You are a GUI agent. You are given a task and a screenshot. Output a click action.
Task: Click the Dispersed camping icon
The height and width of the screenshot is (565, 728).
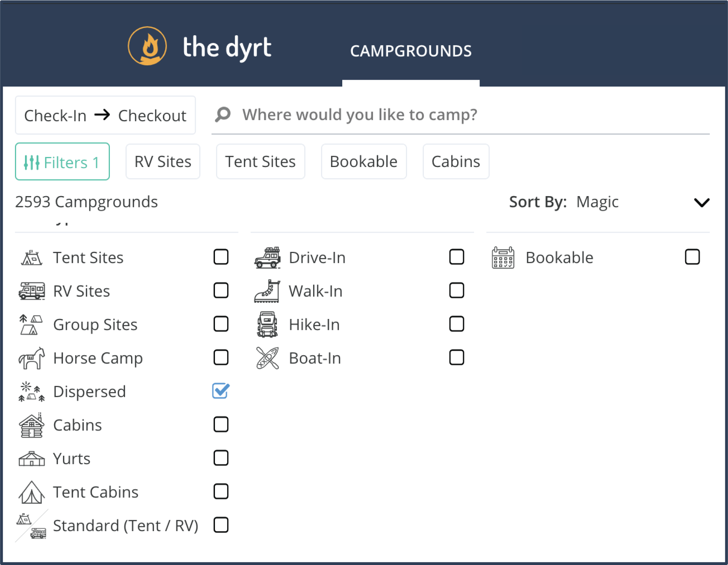31,391
